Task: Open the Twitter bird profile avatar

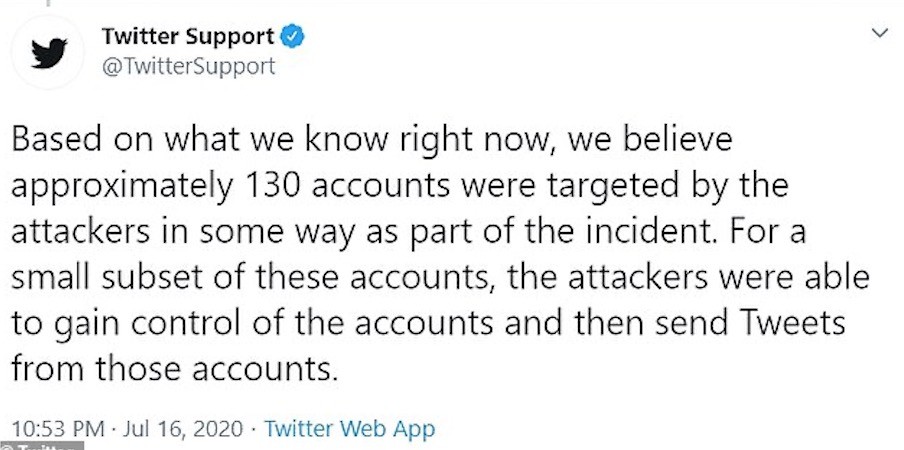Action: [48, 53]
